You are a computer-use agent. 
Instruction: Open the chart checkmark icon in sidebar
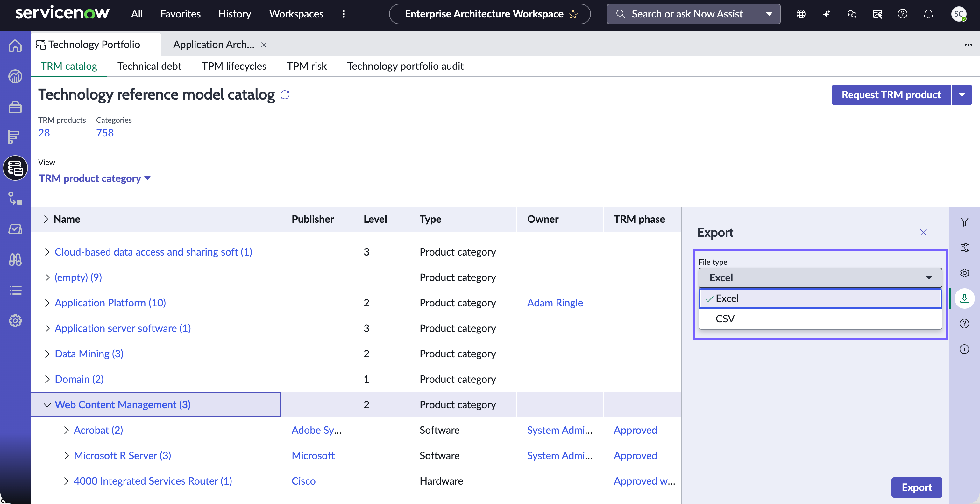click(x=15, y=229)
